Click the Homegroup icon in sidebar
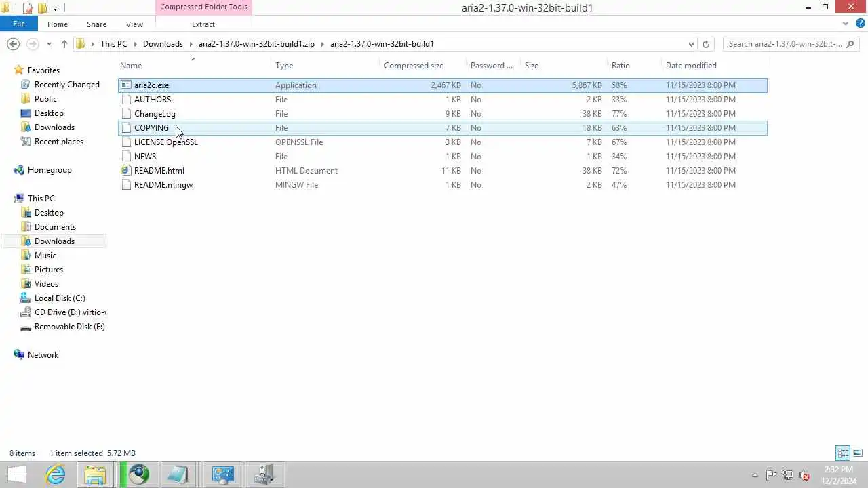 (x=19, y=170)
